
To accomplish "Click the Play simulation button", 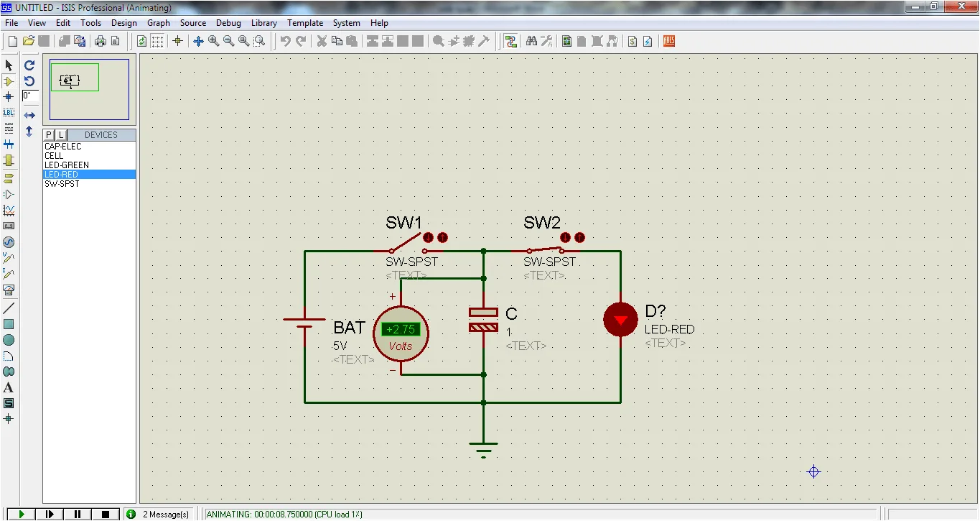I will tap(22, 514).
